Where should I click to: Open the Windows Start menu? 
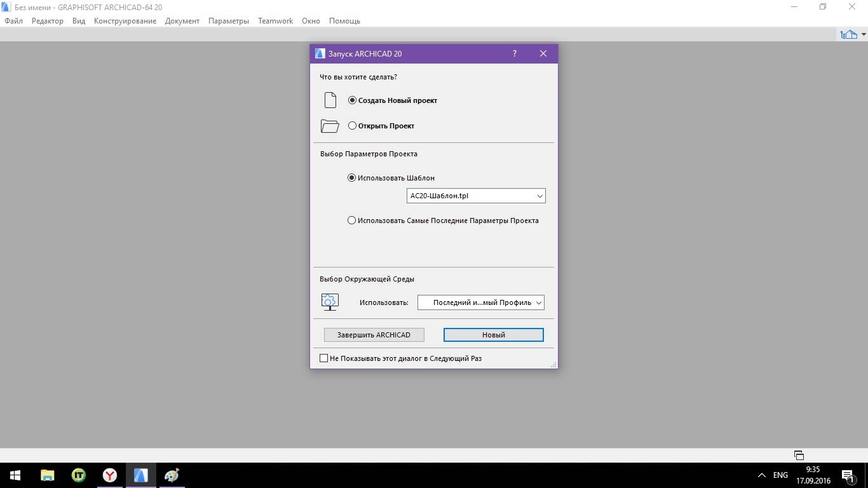(15, 475)
